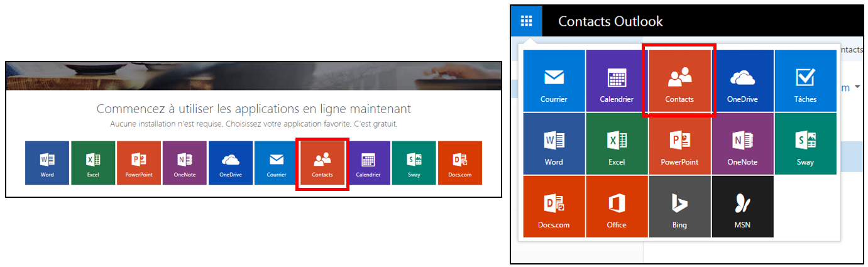Select Docs.com in the app launcher panel

pos(554,207)
